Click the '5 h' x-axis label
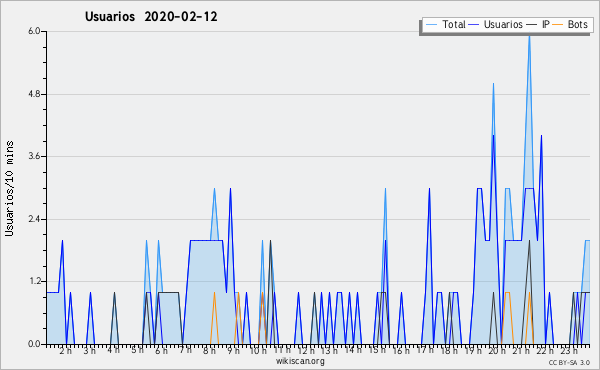This screenshot has width=600, height=370. pos(137,350)
